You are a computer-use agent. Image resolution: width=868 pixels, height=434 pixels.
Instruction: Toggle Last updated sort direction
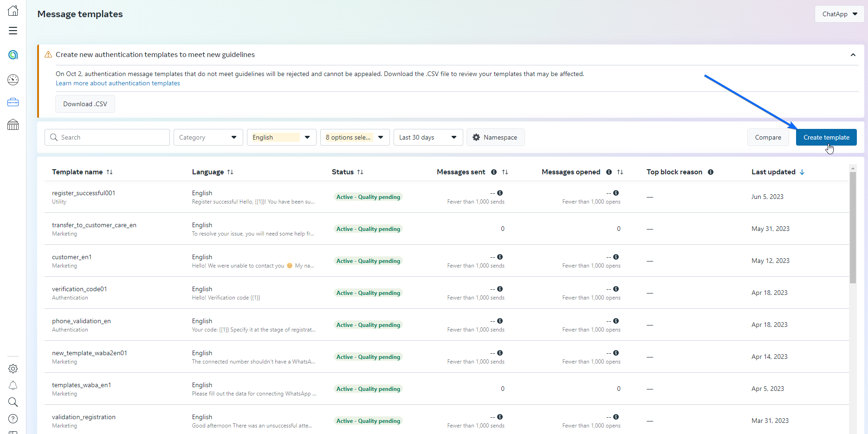pos(802,172)
